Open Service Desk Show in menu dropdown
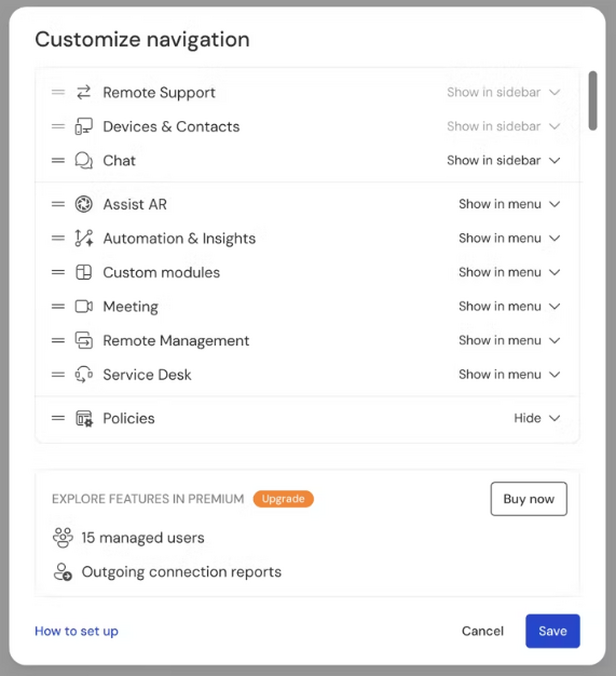The image size is (616, 676). [509, 374]
